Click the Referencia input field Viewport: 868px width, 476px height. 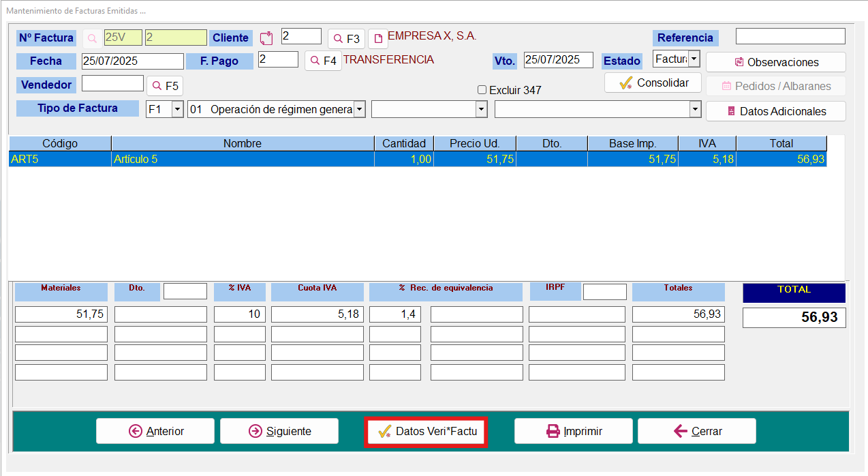click(x=790, y=36)
